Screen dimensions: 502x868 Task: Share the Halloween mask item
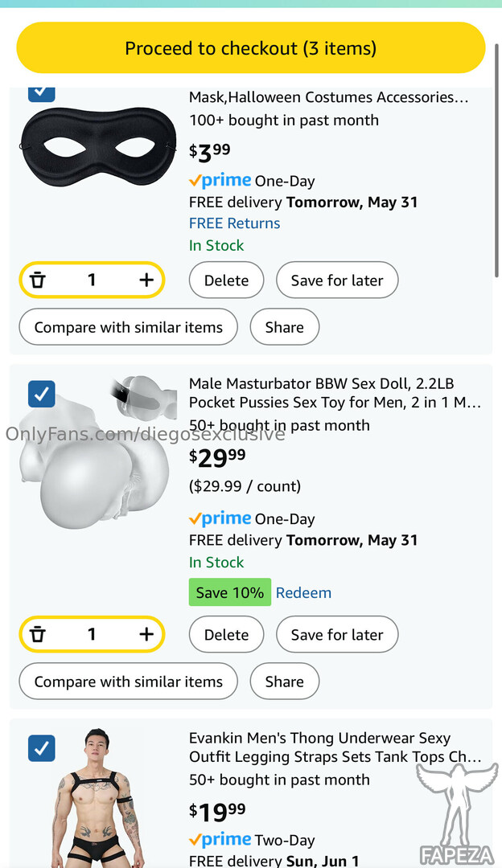[x=284, y=327]
